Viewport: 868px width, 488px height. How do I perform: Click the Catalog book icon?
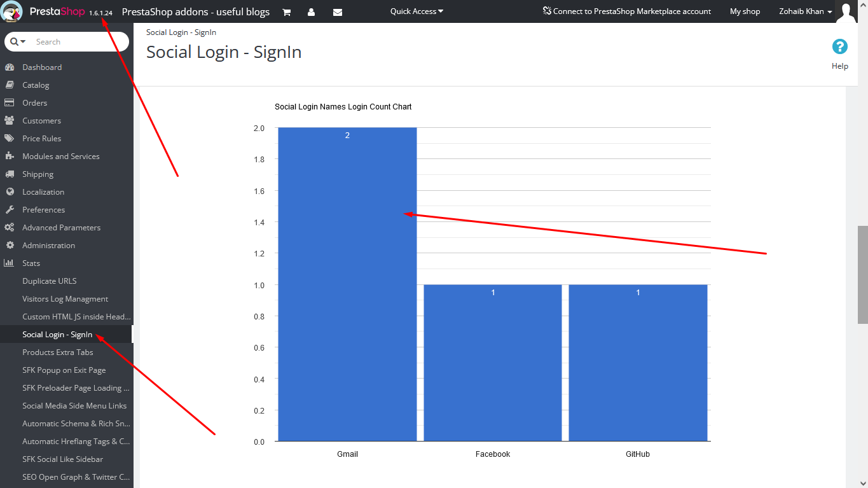[x=10, y=85]
